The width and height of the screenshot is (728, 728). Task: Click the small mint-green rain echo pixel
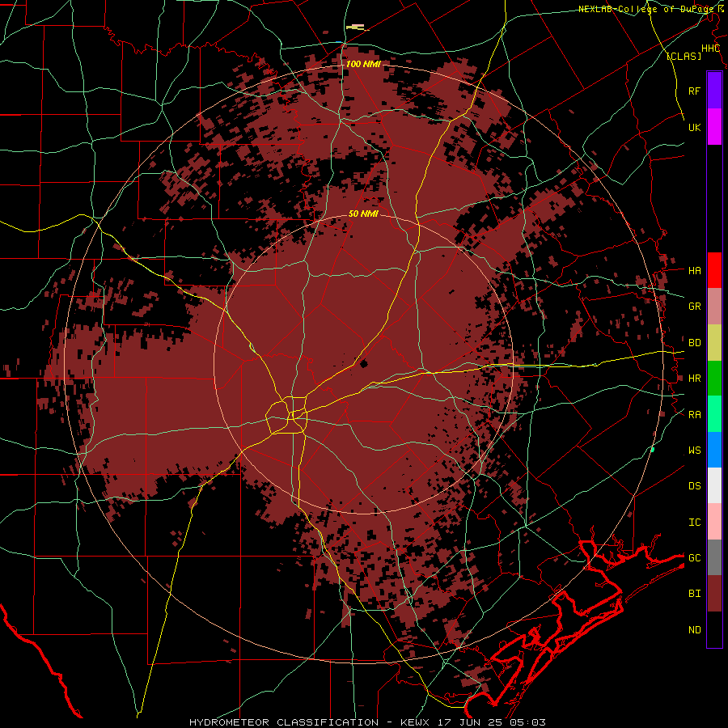click(653, 450)
